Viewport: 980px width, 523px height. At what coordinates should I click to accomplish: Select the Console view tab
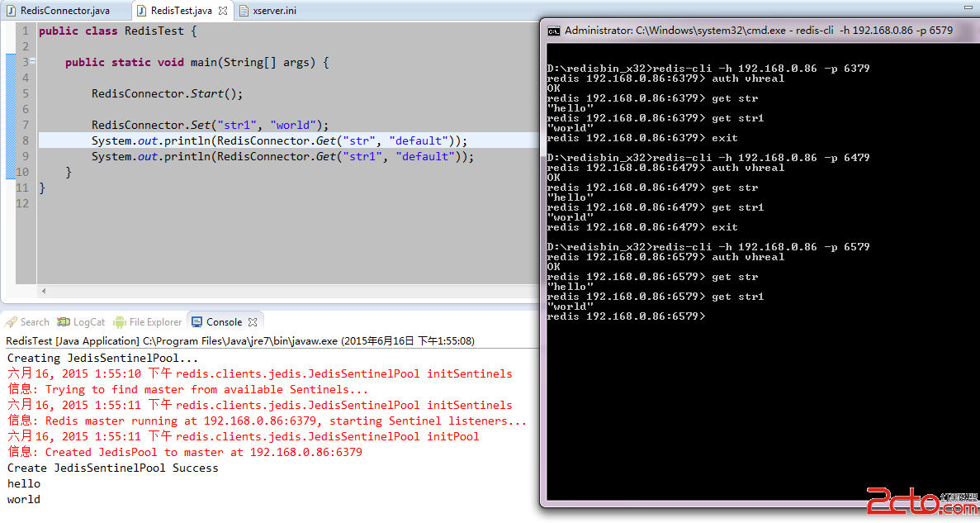point(224,322)
